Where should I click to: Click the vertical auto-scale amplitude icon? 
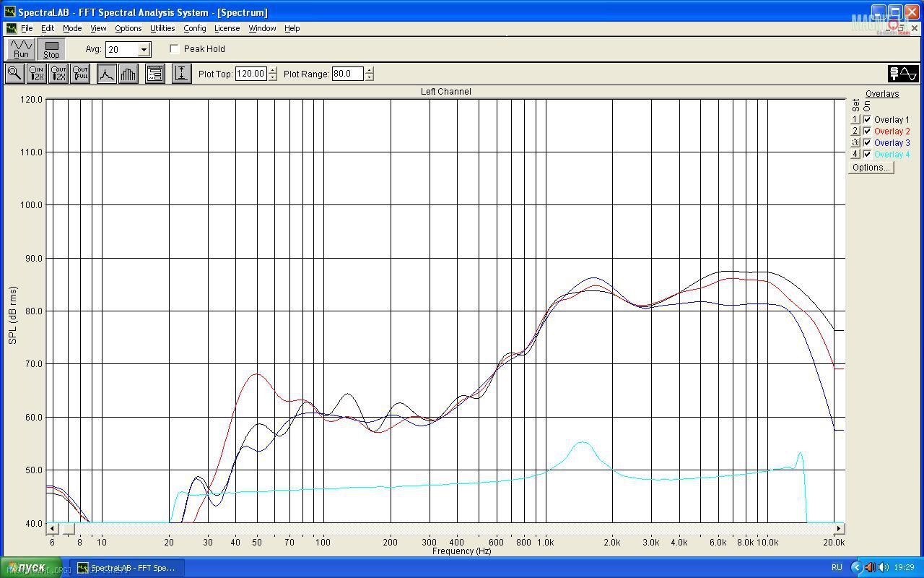pos(181,73)
